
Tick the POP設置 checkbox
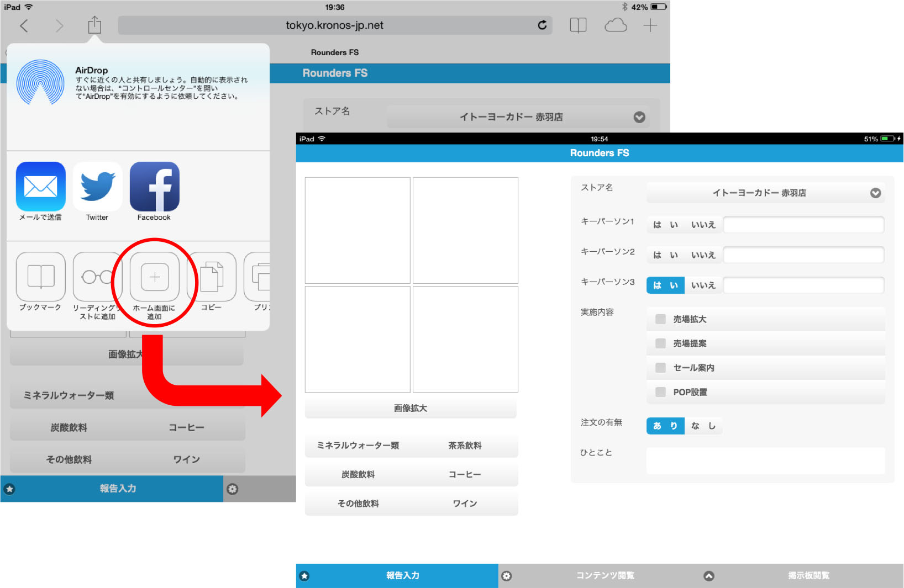tap(660, 392)
